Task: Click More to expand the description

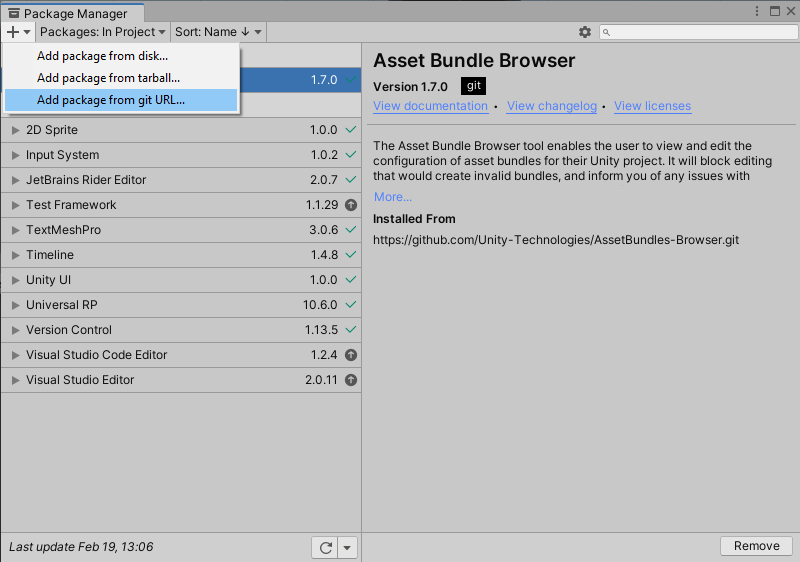Action: coord(393,197)
